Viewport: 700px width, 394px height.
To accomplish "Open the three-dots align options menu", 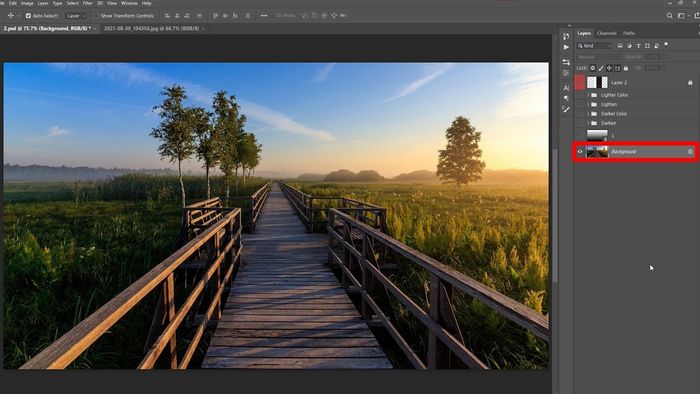I will 264,16.
